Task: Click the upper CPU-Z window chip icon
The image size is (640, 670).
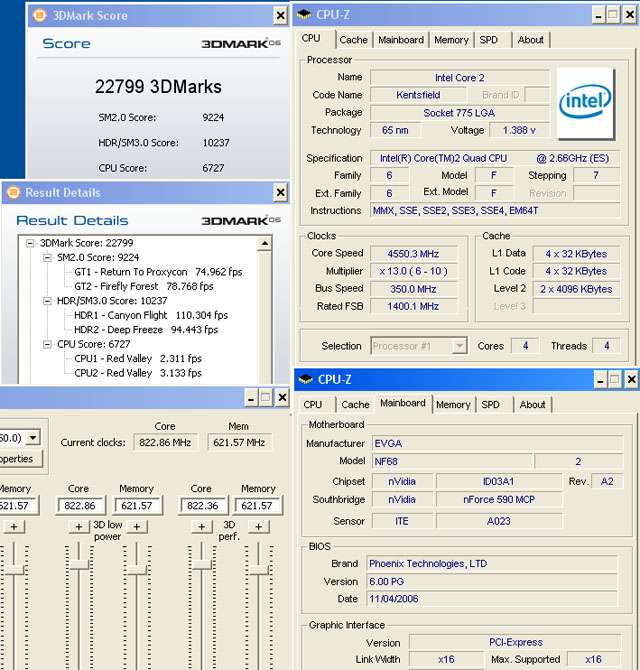Action: click(304, 15)
